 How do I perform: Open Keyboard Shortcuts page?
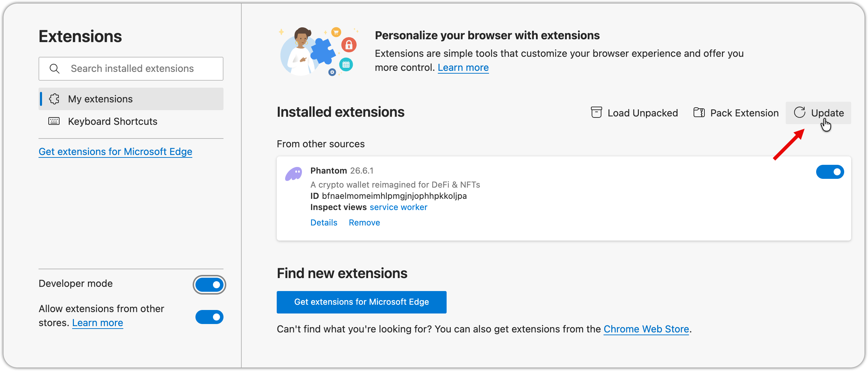pos(112,121)
